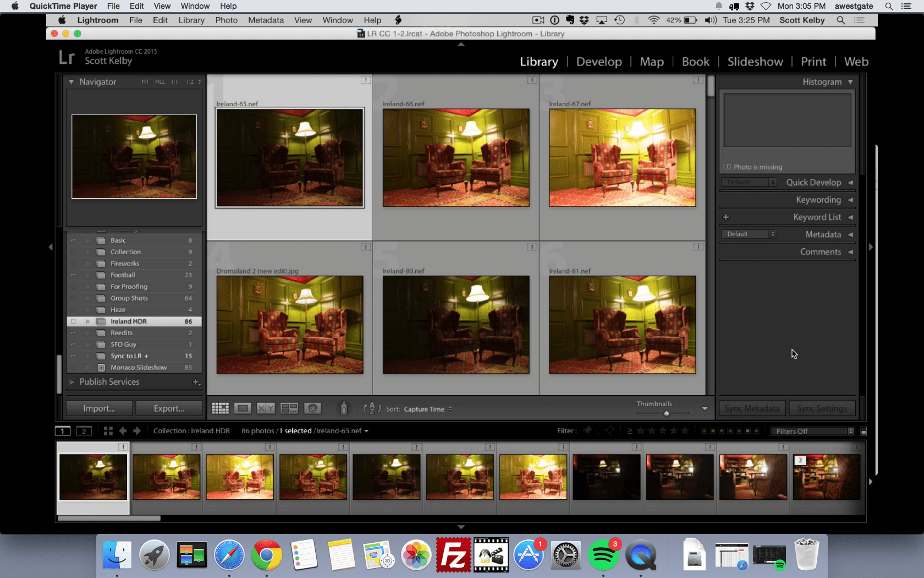Toggle the filmstrip filter switch
Image resolution: width=924 pixels, height=578 pixels.
tap(863, 432)
